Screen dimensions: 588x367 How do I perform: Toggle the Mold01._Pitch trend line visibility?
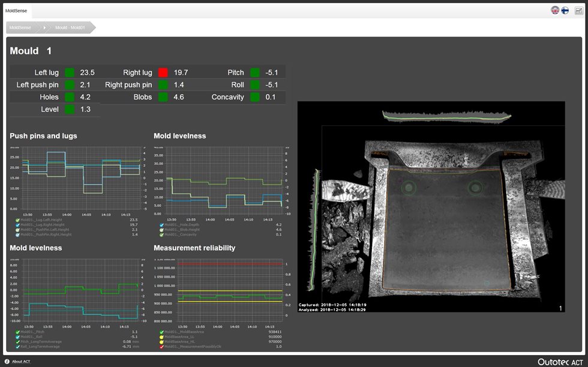[x=17, y=332]
